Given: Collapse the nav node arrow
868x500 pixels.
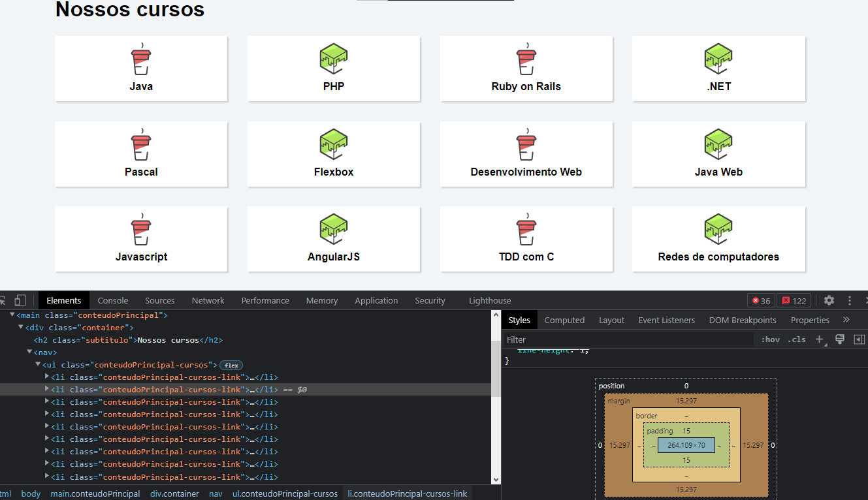Looking at the screenshot, I should 29,352.
